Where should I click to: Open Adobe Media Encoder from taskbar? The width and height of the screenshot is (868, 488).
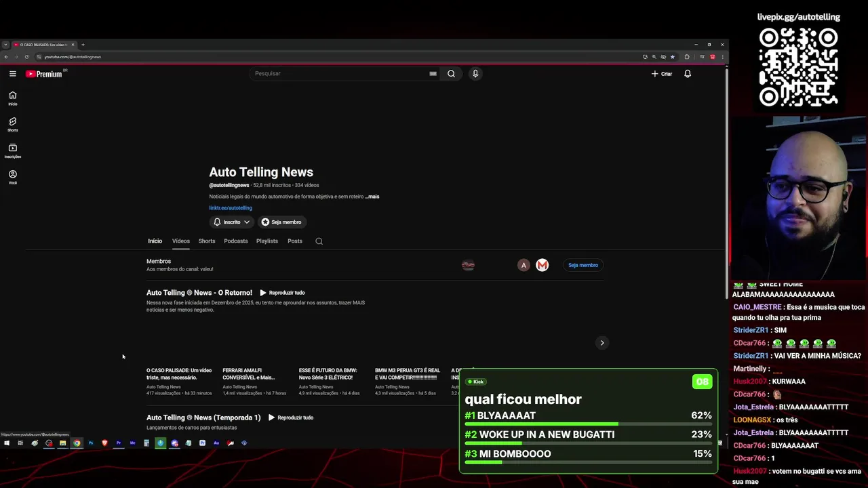tap(132, 443)
